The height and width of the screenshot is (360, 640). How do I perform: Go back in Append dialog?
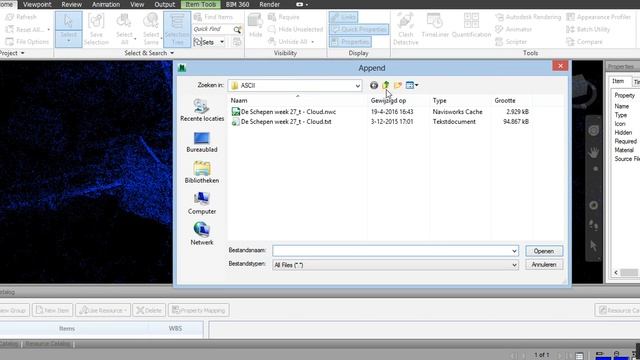click(373, 85)
